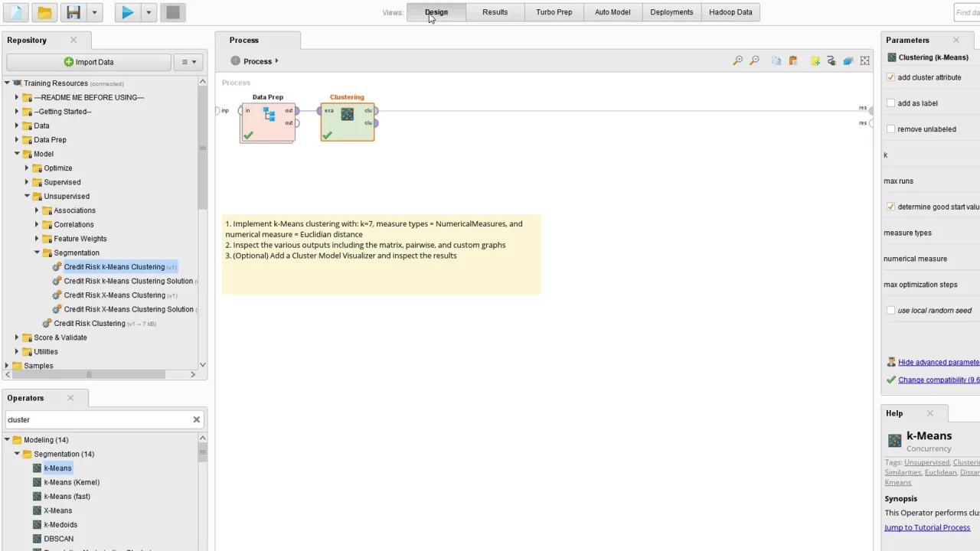This screenshot has width=980, height=551.
Task: Enable the add as label checkbox
Action: (890, 103)
